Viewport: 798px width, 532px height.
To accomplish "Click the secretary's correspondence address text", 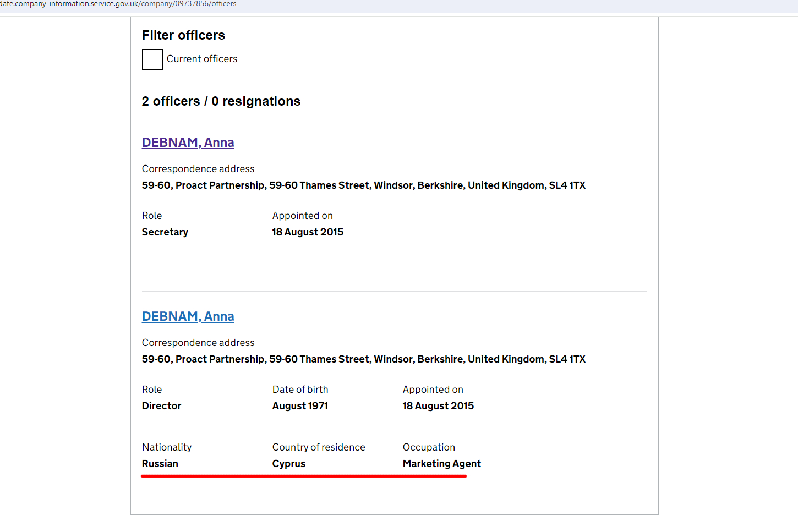I will coord(363,185).
